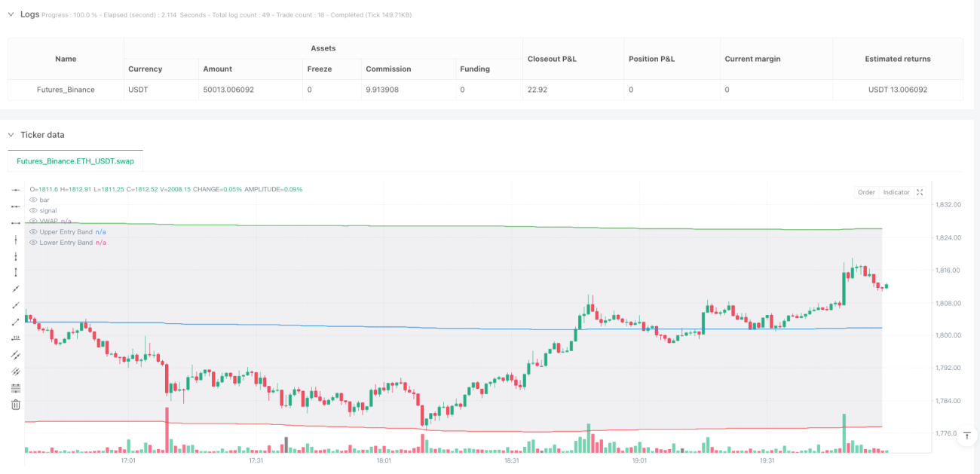The image size is (980, 474).
Task: Pick the parallel channel lines tool
Action: pyautogui.click(x=16, y=355)
